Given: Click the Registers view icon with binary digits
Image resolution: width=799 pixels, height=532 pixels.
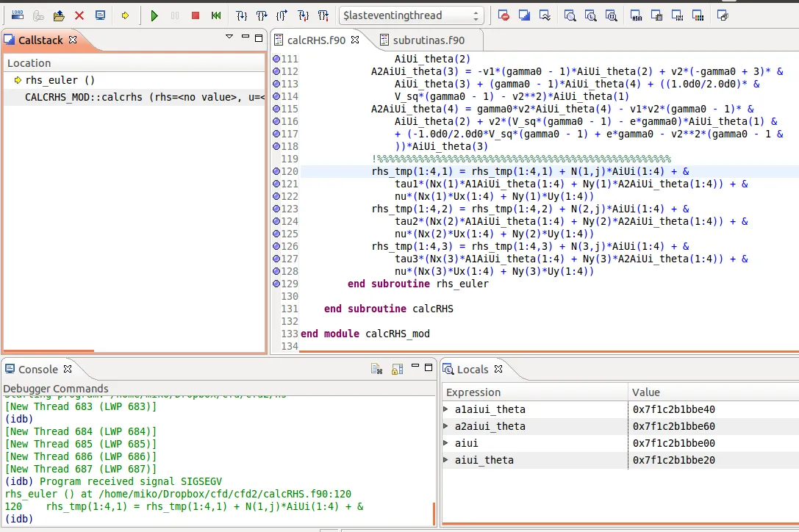Looking at the screenshot, I should tap(678, 15).
